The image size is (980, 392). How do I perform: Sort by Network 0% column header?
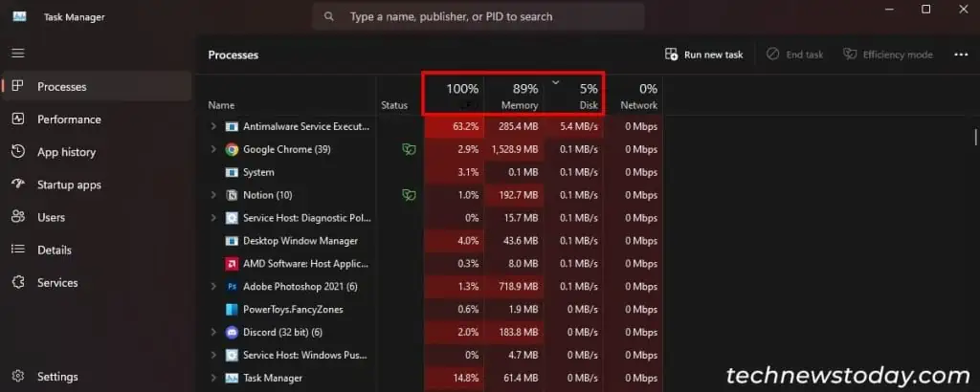click(634, 97)
